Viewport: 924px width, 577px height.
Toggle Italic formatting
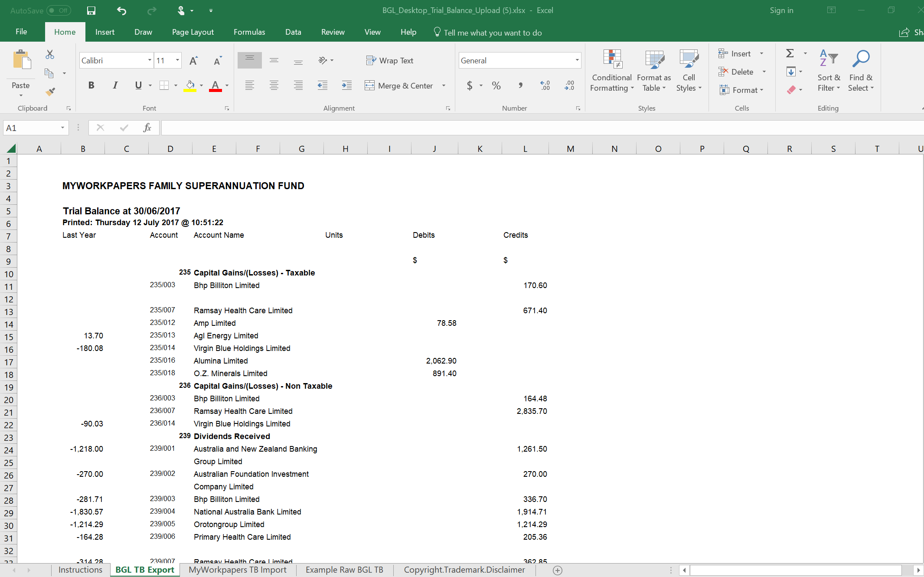(x=115, y=85)
